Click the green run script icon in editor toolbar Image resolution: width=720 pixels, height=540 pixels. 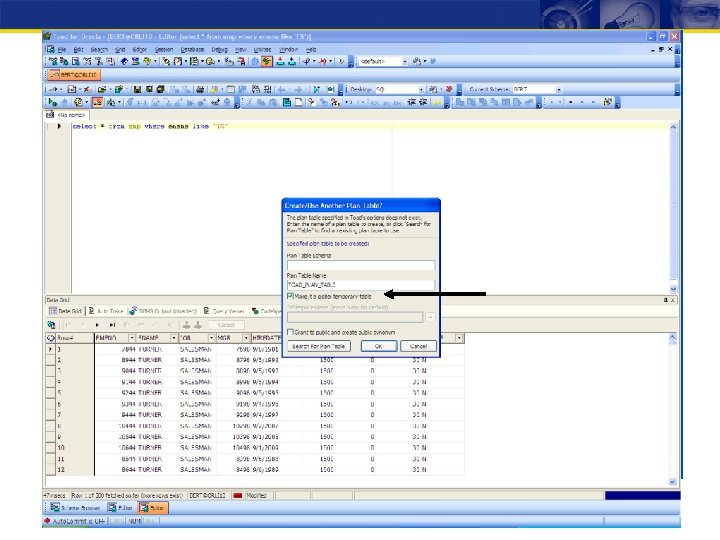(x=316, y=90)
